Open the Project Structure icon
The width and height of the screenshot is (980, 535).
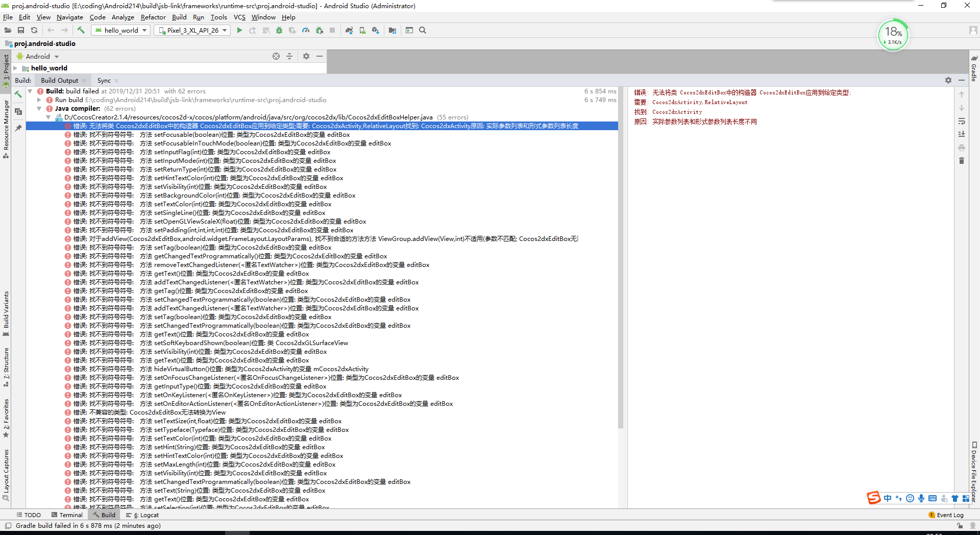point(393,31)
